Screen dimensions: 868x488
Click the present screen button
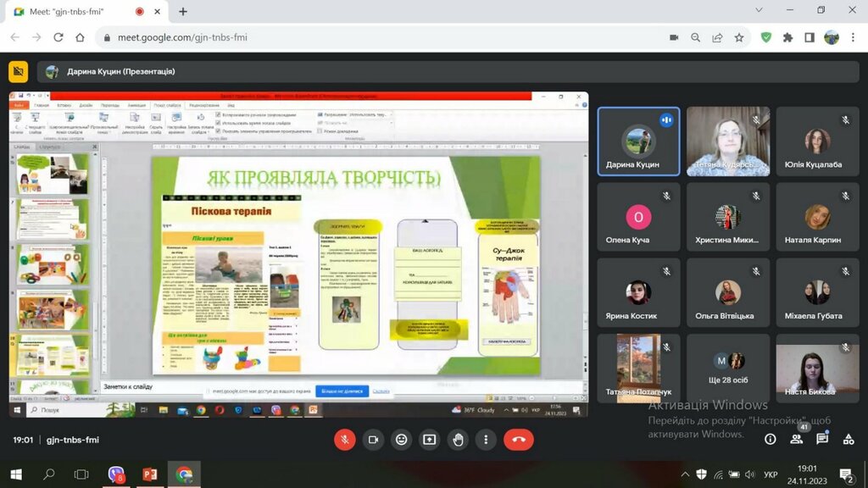(x=430, y=439)
